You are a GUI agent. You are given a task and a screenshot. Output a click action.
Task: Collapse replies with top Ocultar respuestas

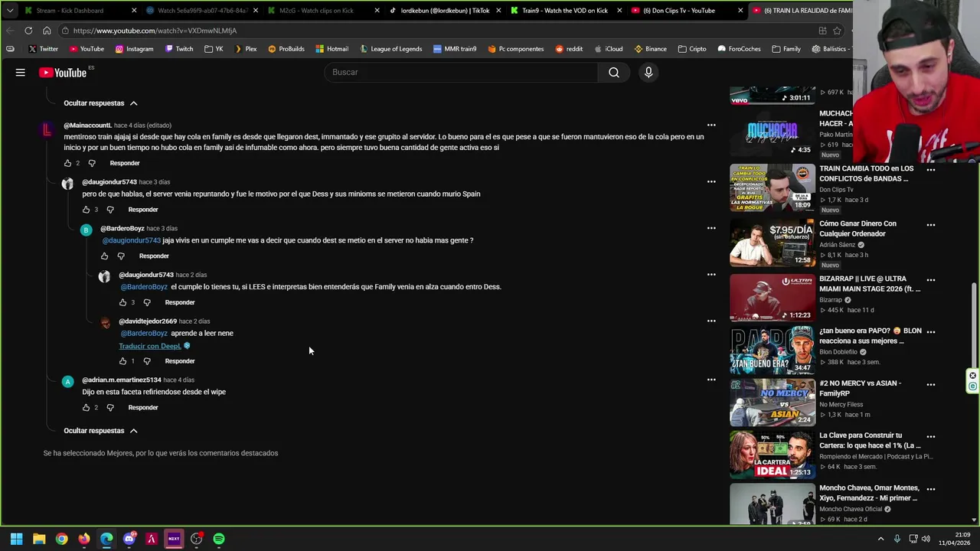(x=100, y=103)
